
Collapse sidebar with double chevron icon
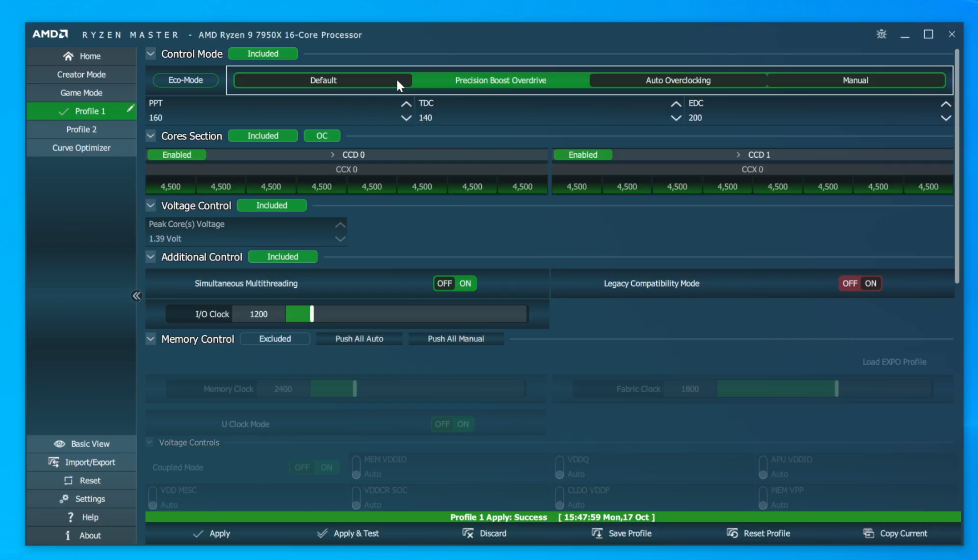(136, 296)
